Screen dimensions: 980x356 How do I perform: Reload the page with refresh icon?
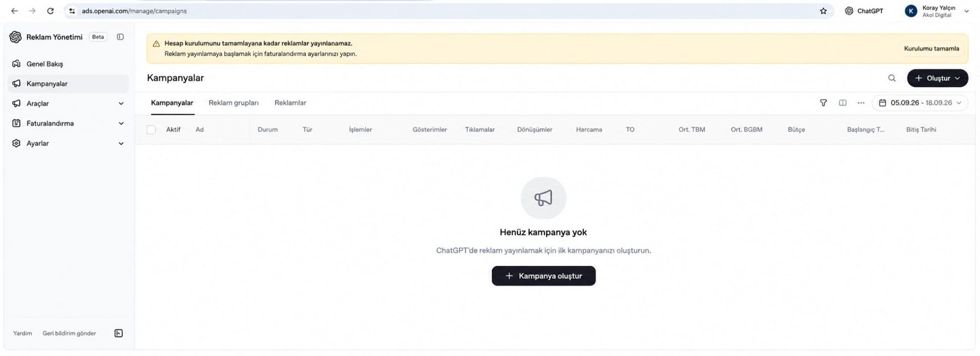tap(50, 11)
